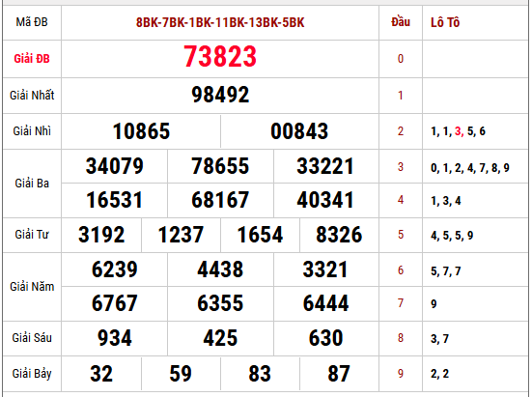Select the Giải Ba number 34079
Screen dimensions: 532x397
(115, 166)
